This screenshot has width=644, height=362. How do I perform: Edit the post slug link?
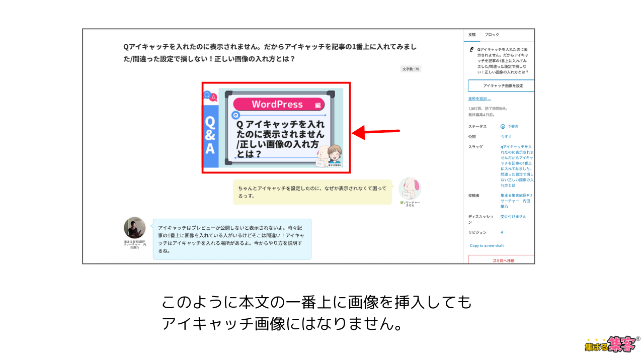[517, 166]
